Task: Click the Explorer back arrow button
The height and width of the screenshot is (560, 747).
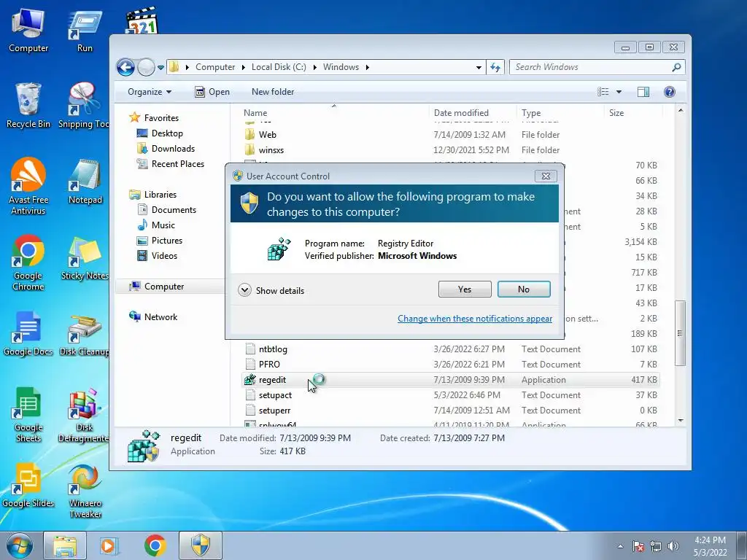Action: [x=125, y=67]
